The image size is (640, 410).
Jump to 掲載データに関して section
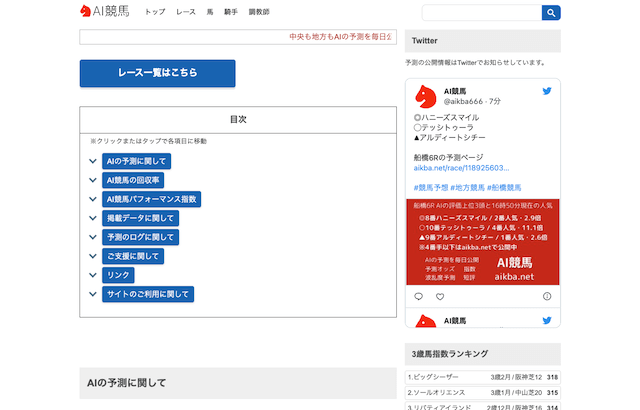point(140,218)
